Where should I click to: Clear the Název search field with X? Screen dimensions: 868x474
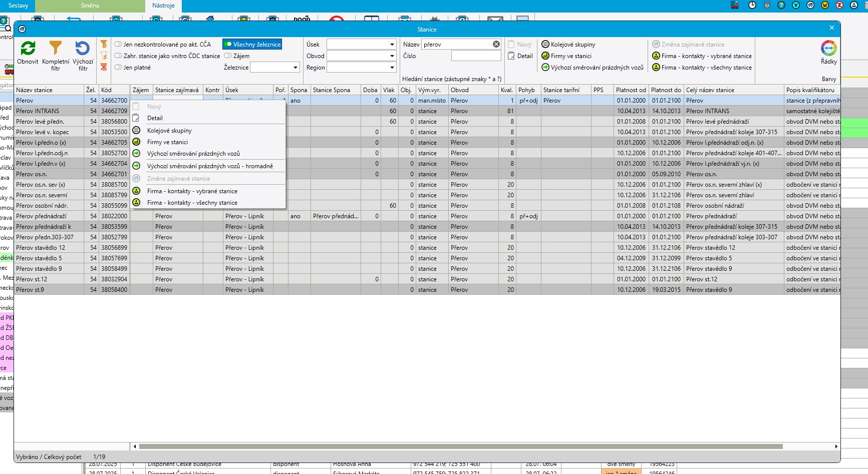pos(496,45)
